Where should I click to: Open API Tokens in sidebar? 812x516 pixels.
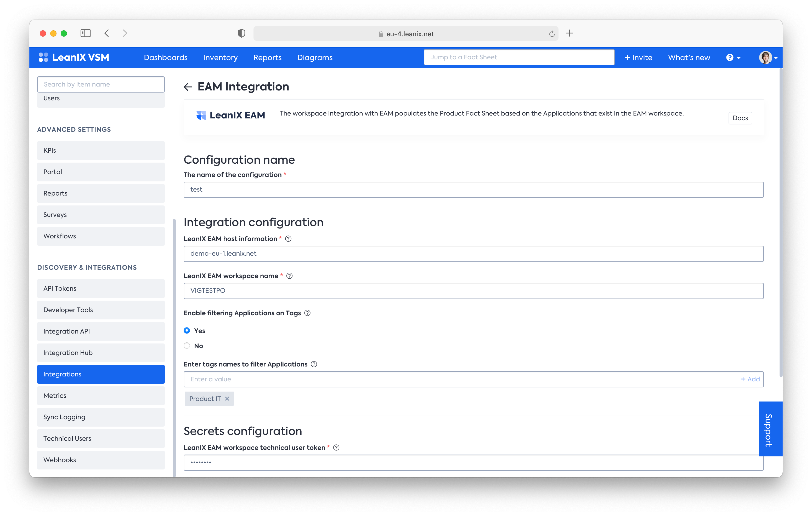coord(101,289)
